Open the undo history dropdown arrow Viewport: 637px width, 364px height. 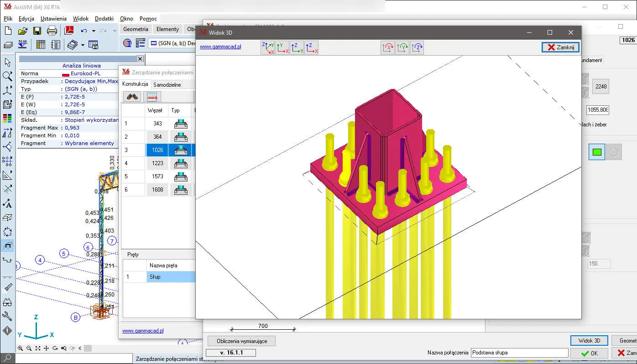coord(94,31)
